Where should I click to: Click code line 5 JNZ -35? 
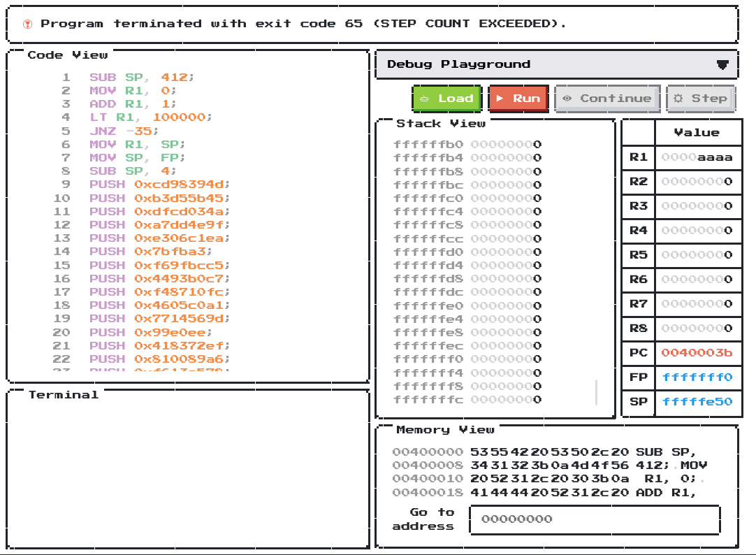[x=124, y=131]
